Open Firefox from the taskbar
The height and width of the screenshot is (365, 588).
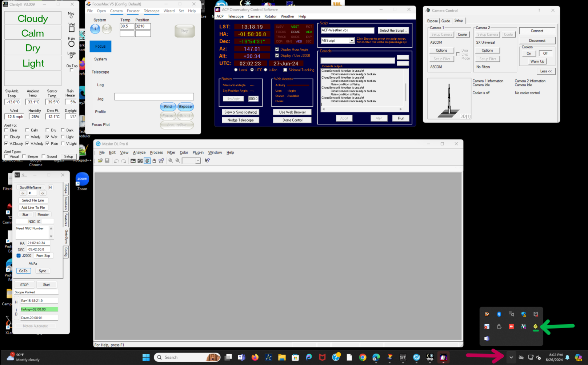point(255,357)
